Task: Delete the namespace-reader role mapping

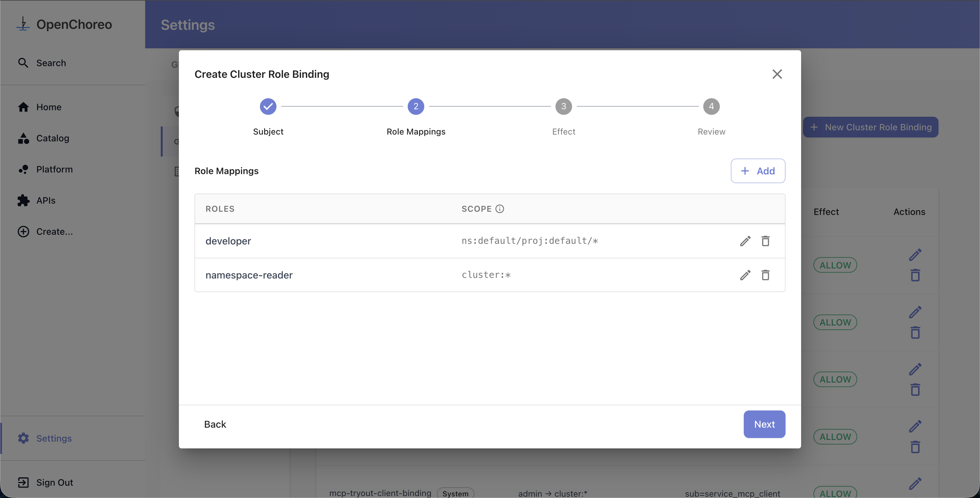Action: pos(765,275)
